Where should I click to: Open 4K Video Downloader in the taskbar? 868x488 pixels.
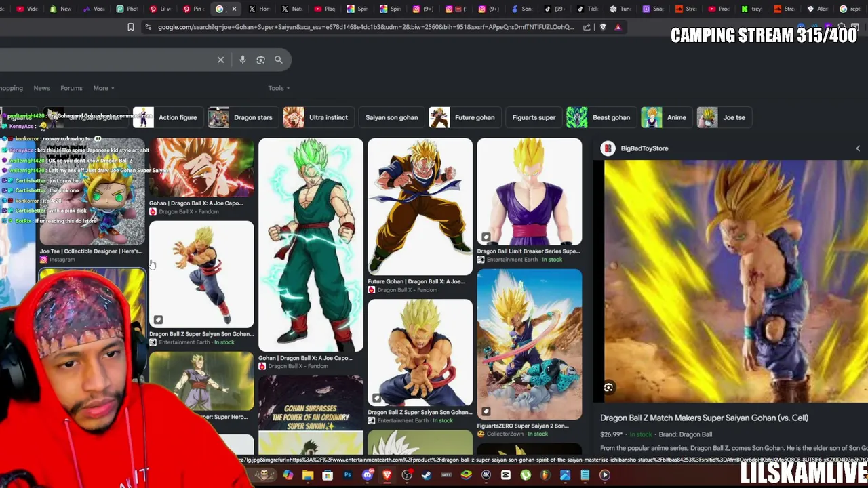(x=486, y=475)
